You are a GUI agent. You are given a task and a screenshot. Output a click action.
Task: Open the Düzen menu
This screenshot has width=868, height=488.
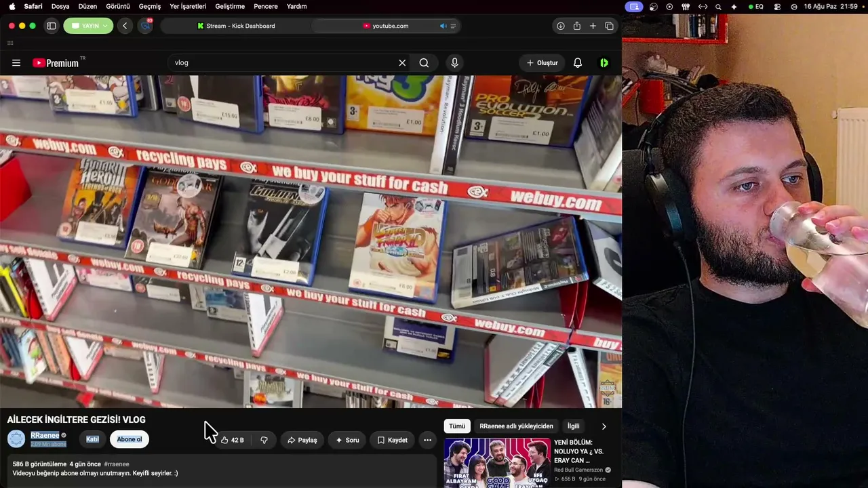[x=87, y=6]
